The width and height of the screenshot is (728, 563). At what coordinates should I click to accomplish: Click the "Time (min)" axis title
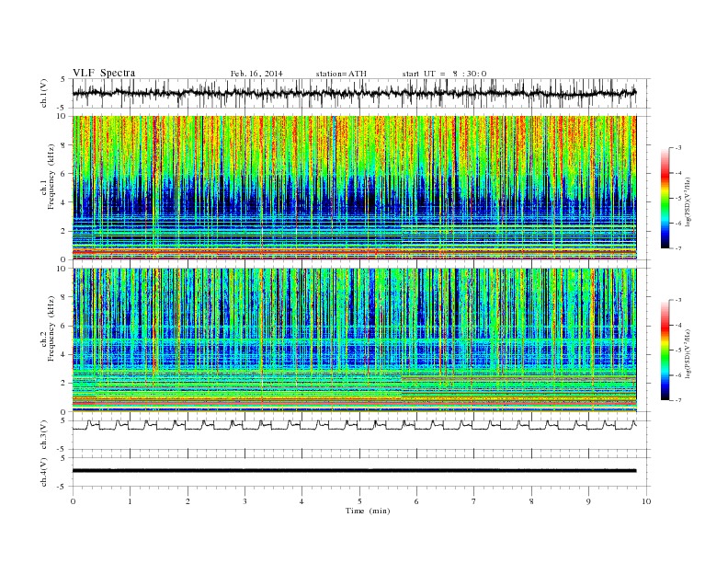point(368,511)
